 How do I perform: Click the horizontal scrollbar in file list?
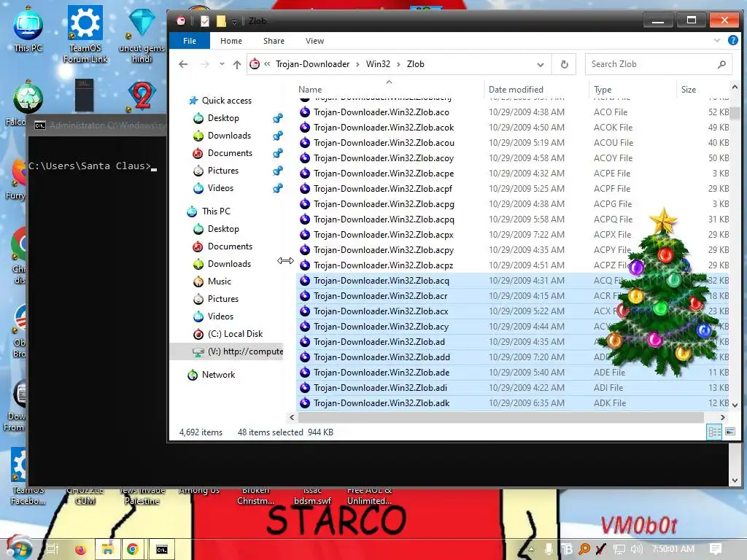pyautogui.click(x=500, y=418)
